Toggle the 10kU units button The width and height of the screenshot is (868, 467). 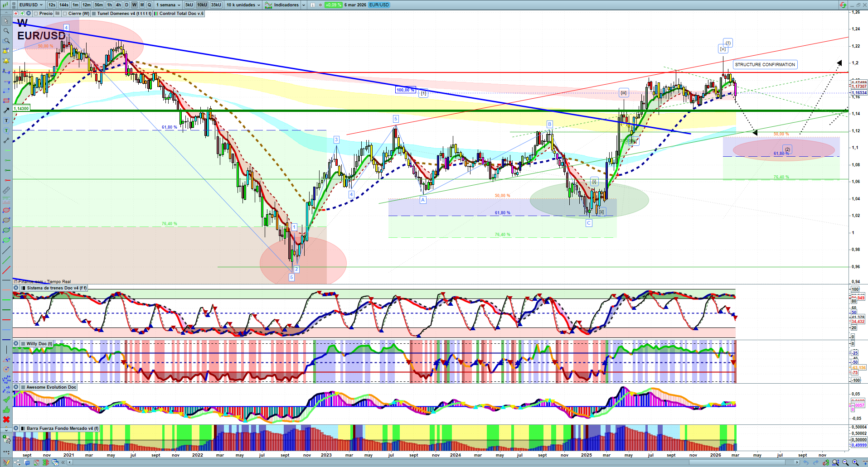(x=202, y=5)
